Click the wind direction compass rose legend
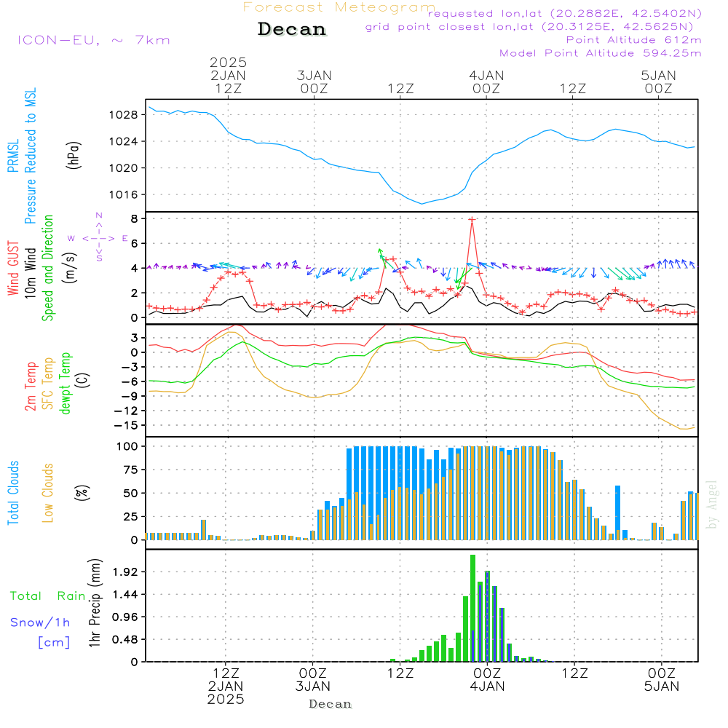 (98, 238)
